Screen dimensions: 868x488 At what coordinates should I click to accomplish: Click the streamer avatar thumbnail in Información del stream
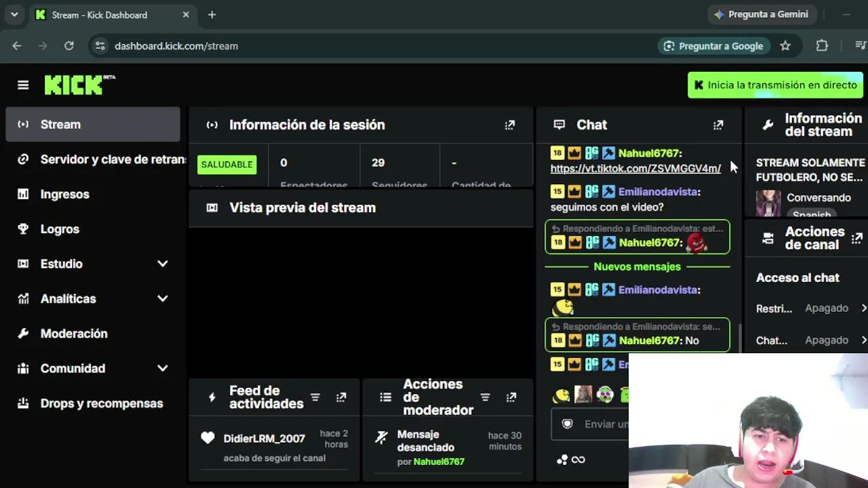click(x=768, y=203)
